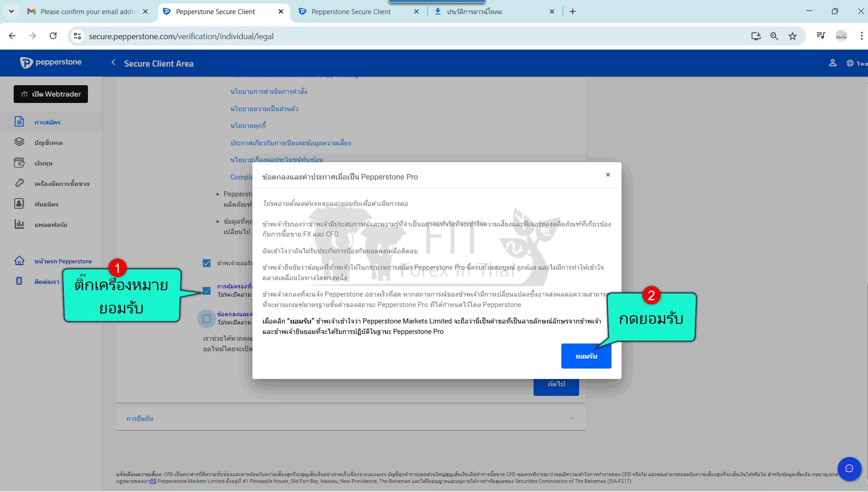Image resolution: width=868 pixels, height=492 pixels.
Task: Tick the unchecked third agreement checkbox
Action: pos(206,318)
